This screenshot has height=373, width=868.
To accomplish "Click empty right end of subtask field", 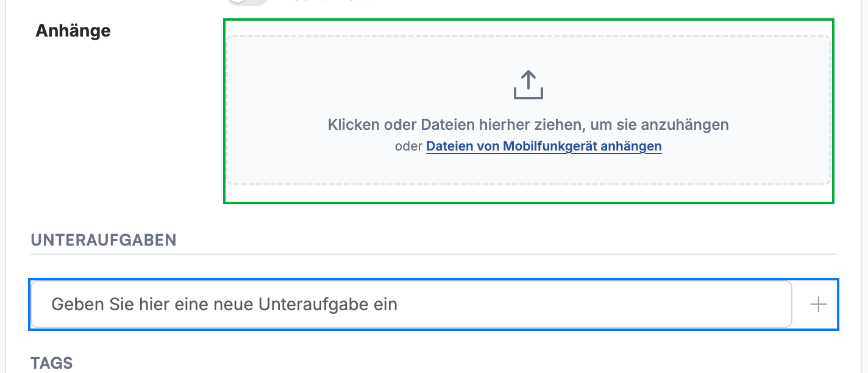I will (x=701, y=304).
